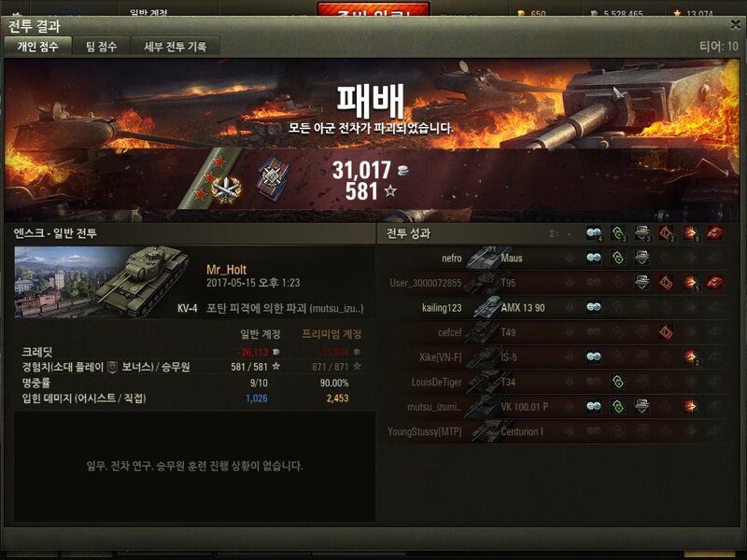Click the KV-4 tank thumbnail image
This screenshot has width=747, height=560.
coord(102,282)
